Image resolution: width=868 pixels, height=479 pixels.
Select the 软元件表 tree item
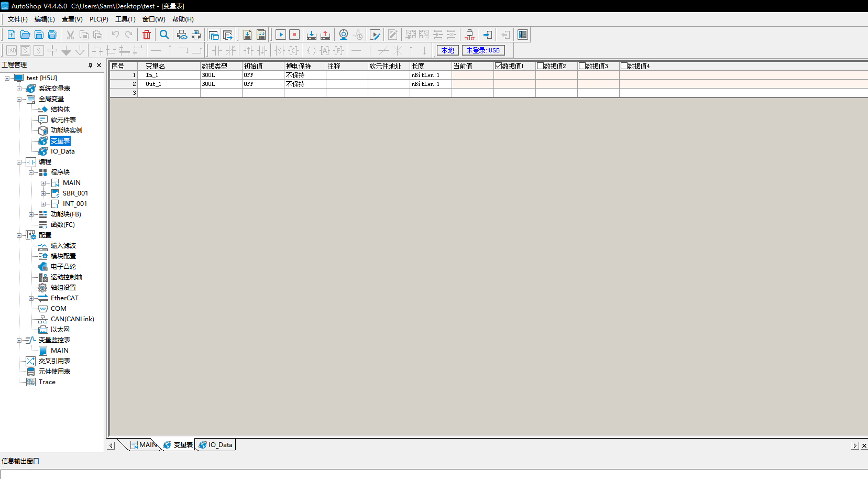click(63, 120)
